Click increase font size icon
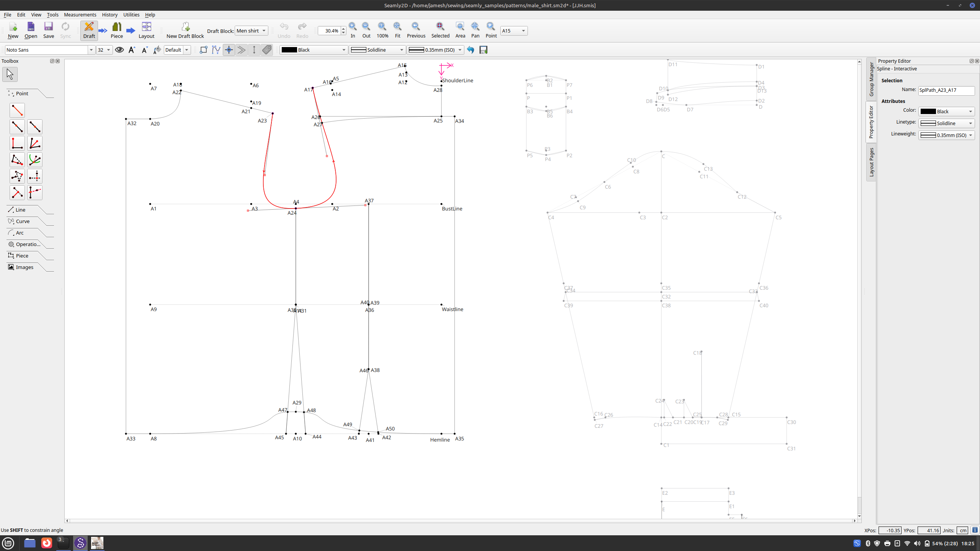Viewport: 980px width, 551px height. 132,50
